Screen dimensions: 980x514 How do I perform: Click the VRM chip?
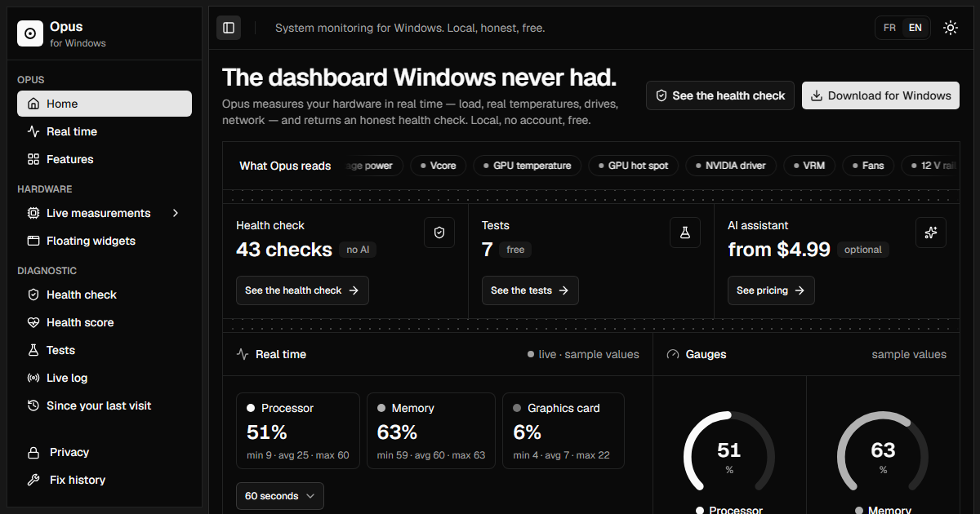[809, 166]
